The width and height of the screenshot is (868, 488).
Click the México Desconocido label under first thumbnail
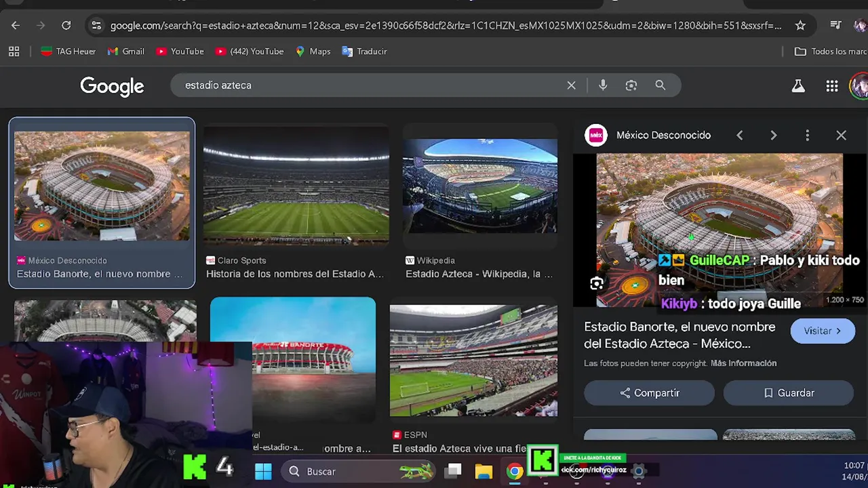click(67, 260)
